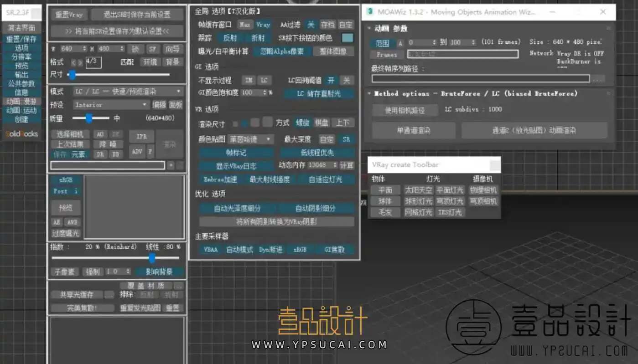
Task: Create 球形灯光 from VRay toolbar
Action: (419, 201)
